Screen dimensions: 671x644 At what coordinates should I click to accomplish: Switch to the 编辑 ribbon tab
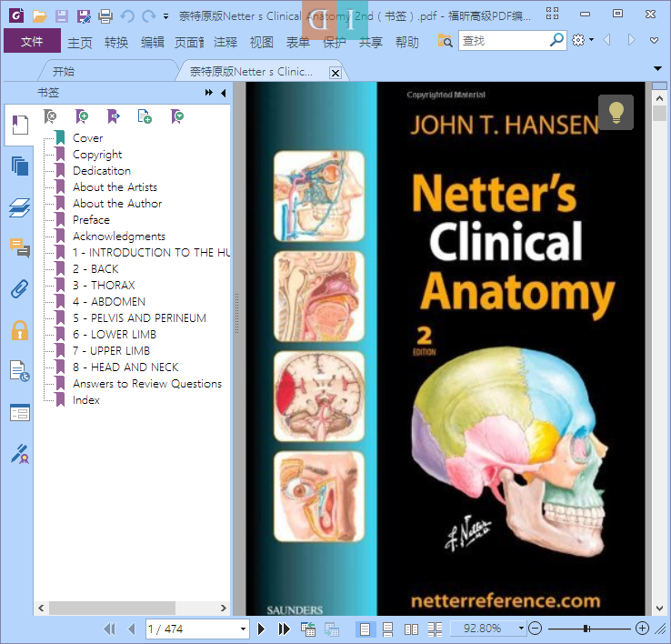pos(153,43)
